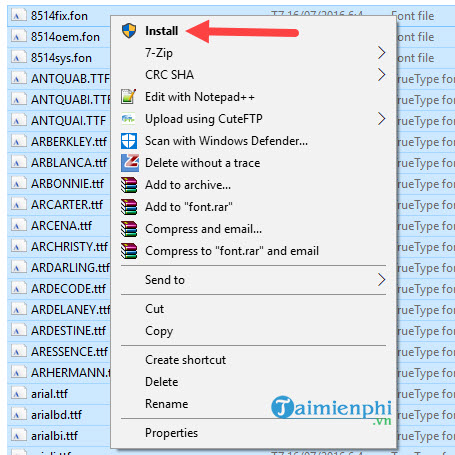Click the file icon of ANTQUABI.TTF
This screenshot has height=455, width=455.
click(18, 99)
